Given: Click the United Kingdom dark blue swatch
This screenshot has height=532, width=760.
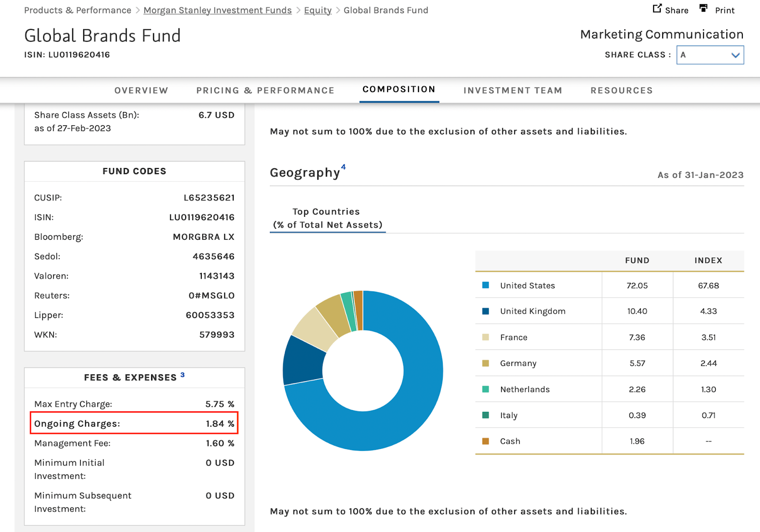Looking at the screenshot, I should tap(485, 311).
